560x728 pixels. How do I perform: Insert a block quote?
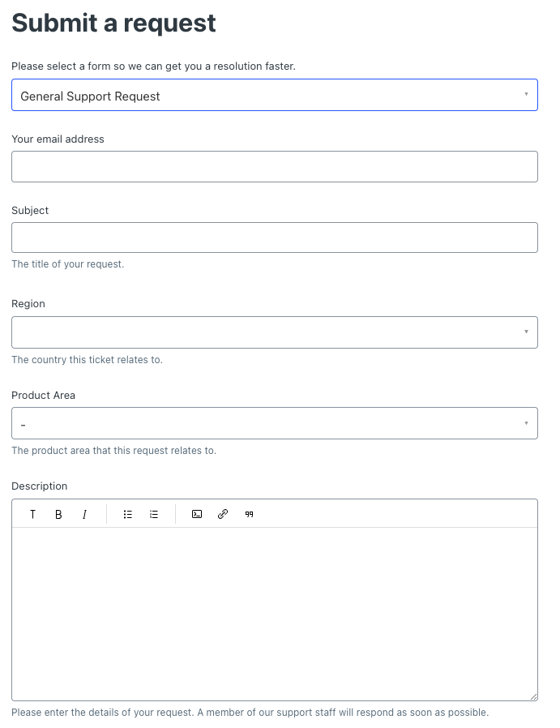pos(249,514)
